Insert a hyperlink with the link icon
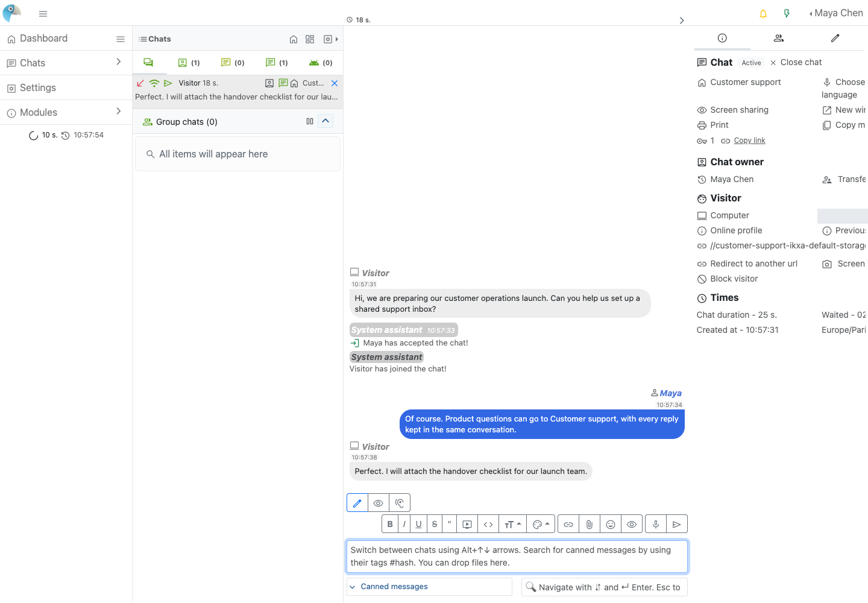Image resolution: width=868 pixels, height=603 pixels. click(568, 524)
